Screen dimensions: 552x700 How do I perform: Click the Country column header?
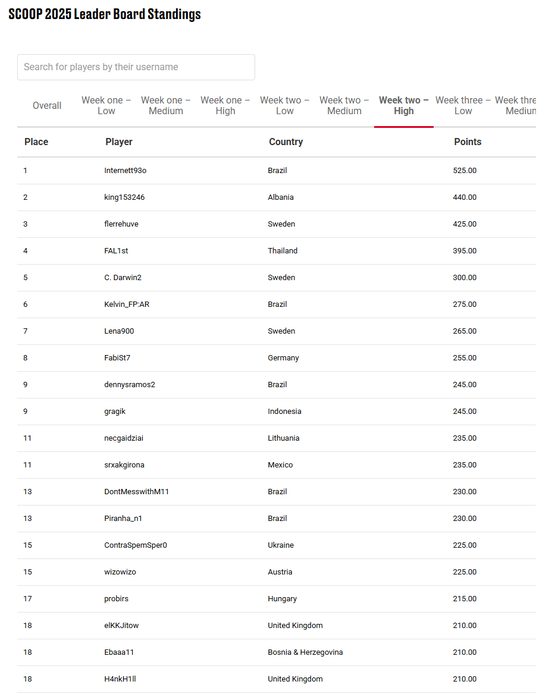point(286,142)
